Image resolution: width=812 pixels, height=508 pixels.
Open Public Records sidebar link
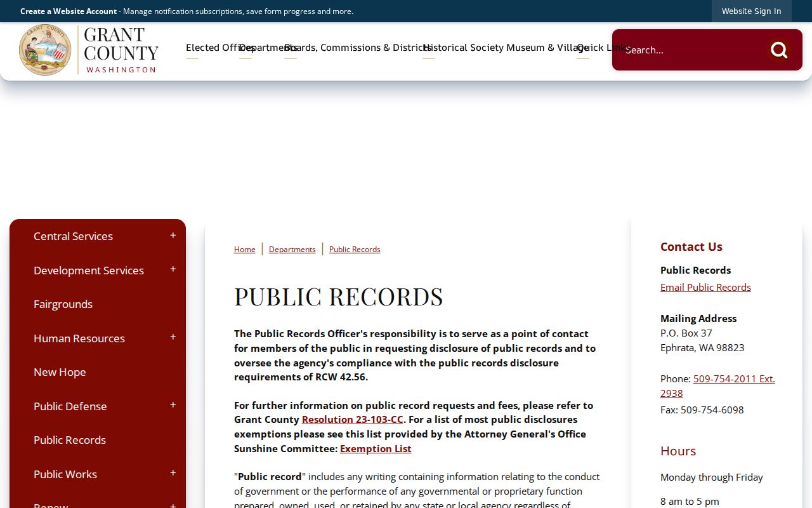(x=70, y=440)
